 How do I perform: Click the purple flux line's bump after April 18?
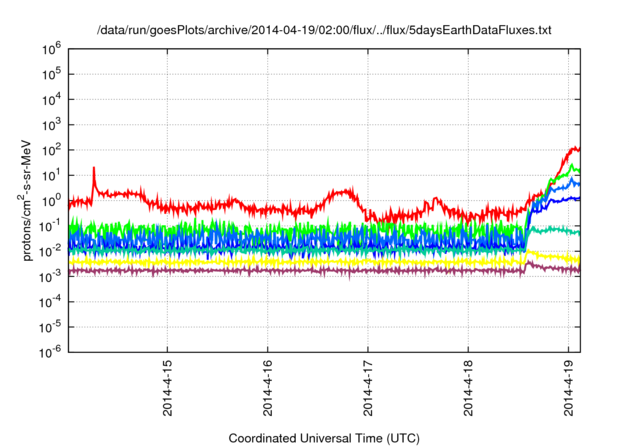528,264
